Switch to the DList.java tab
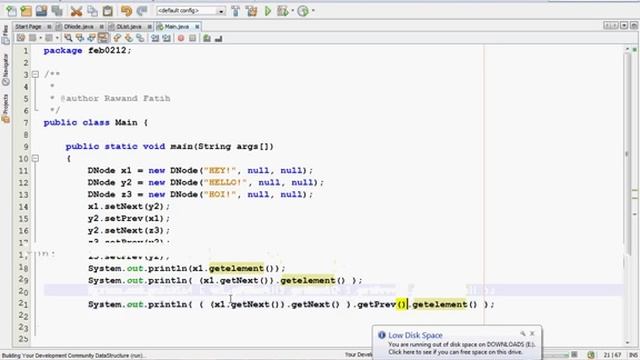Viewport: 640px width, 360px height. coord(129,27)
